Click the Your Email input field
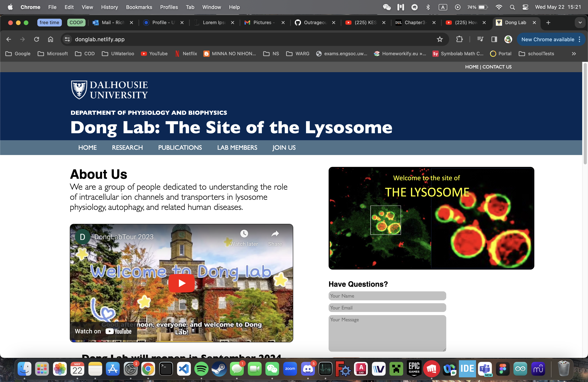Screen dimensions: 588x382 coord(387,308)
